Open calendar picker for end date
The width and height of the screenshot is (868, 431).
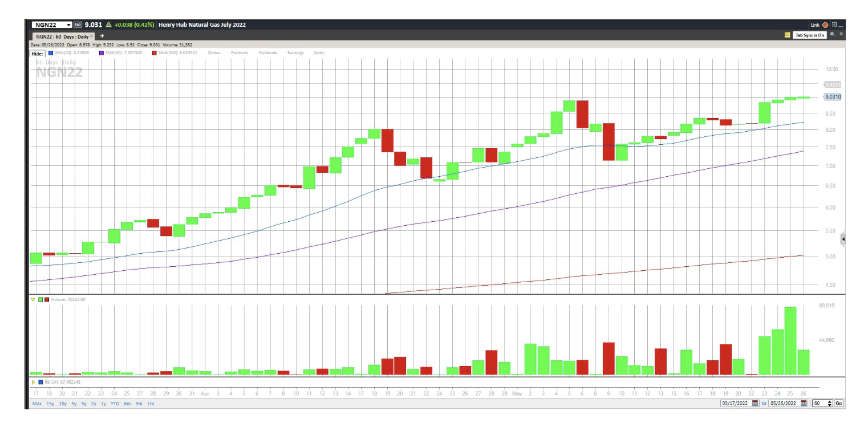[x=804, y=403]
